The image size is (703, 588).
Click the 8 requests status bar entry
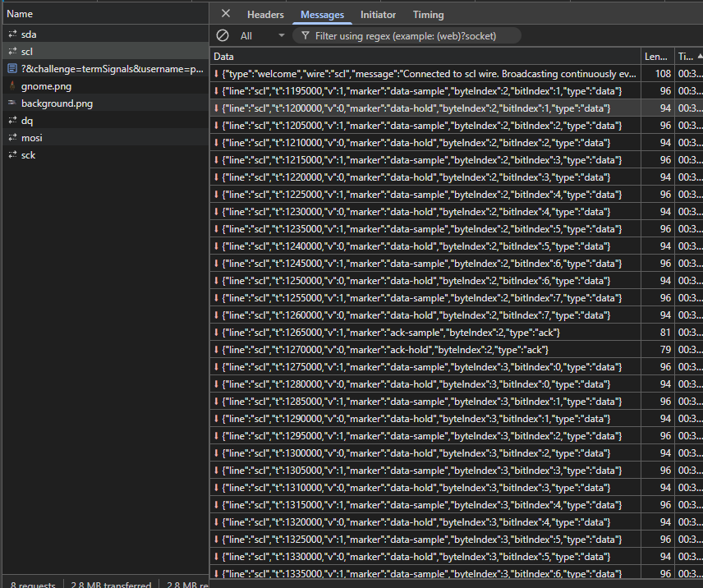click(33, 584)
